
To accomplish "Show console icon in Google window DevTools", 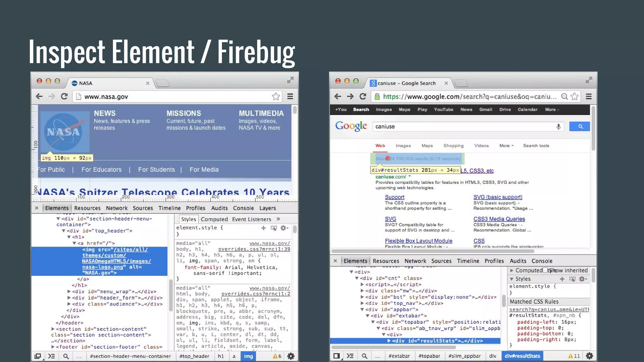I will [x=350, y=356].
